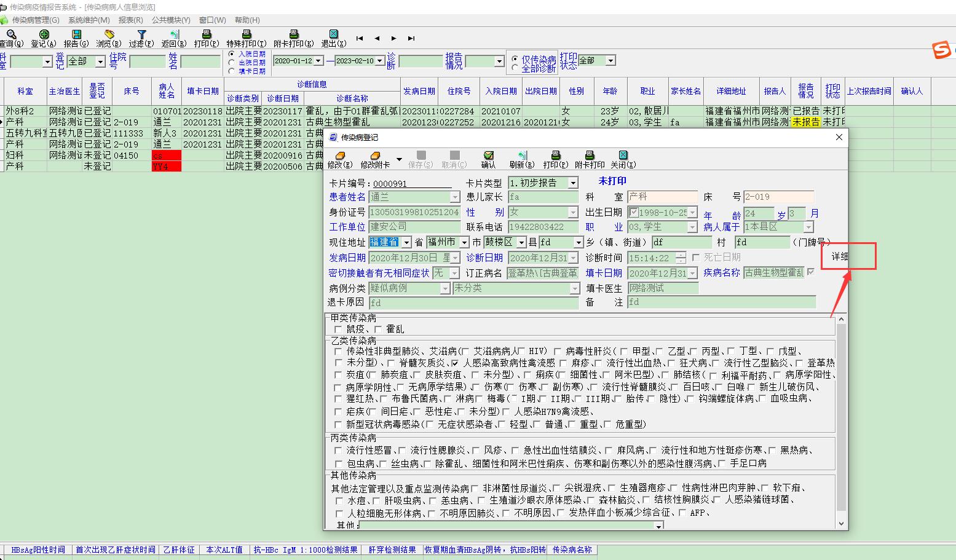This screenshot has height=560, width=956.
Task: Click the 过滤 (Filter) funnel icon
Action: pos(141,34)
